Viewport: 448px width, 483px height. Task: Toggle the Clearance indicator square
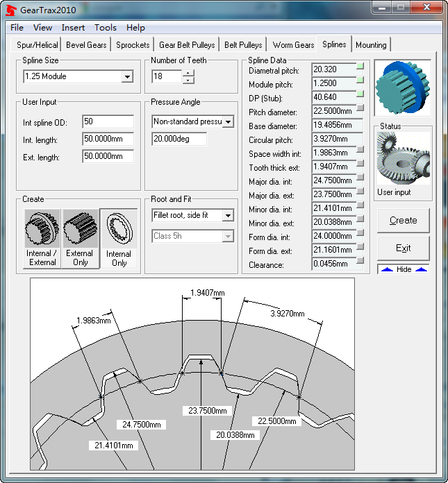(360, 260)
